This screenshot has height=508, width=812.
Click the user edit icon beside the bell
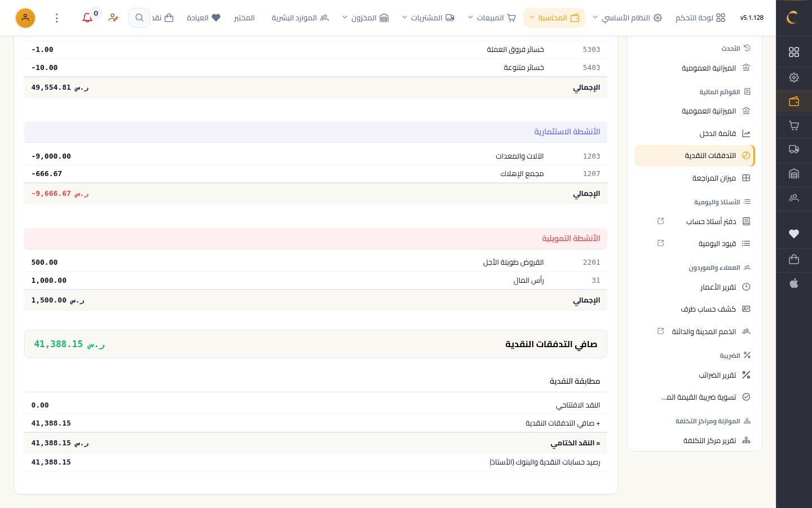click(113, 18)
